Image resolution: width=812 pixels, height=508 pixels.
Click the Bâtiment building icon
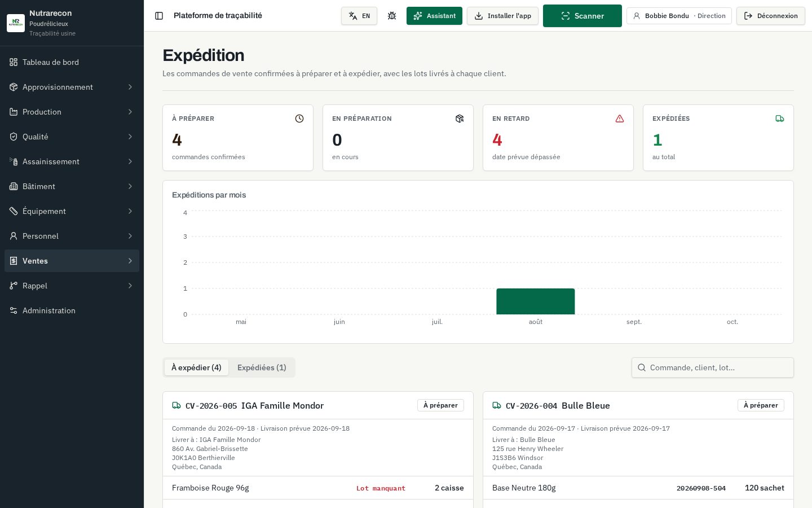tap(14, 186)
